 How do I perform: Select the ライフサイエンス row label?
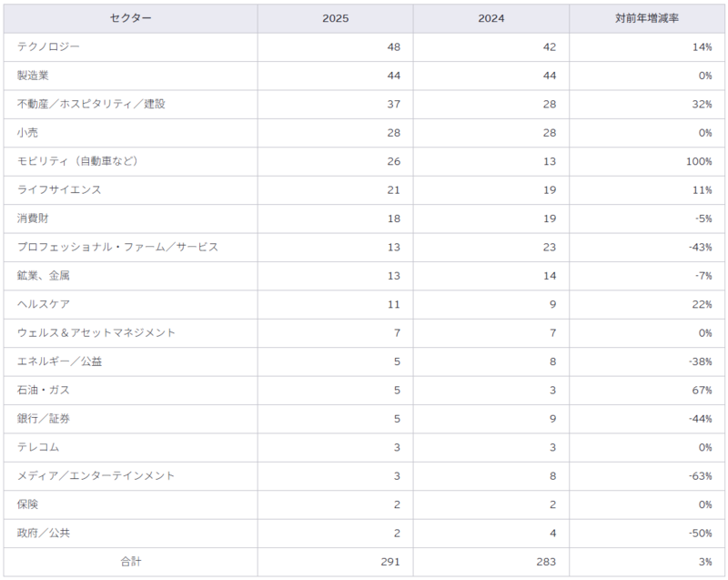pos(130,190)
